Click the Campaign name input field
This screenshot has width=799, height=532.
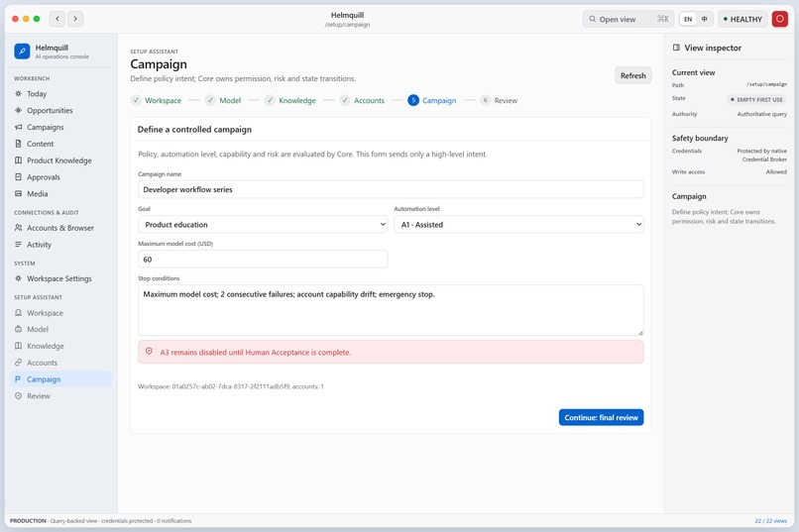[x=391, y=189]
